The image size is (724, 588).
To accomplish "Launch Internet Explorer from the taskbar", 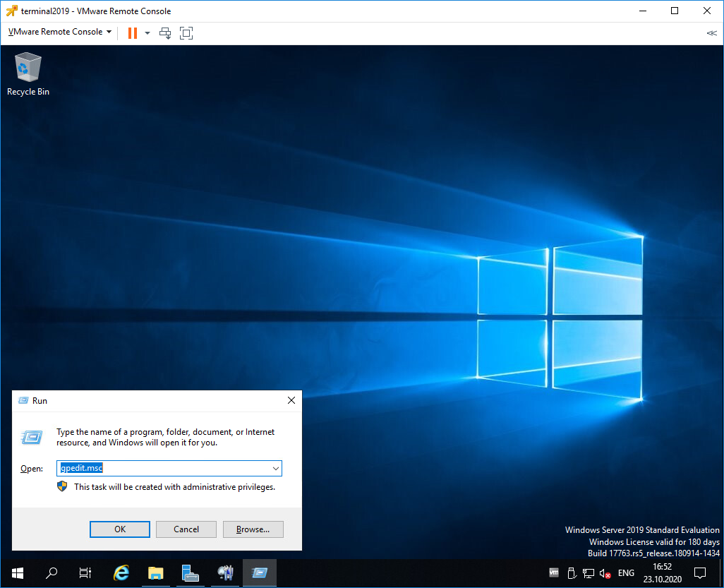I will click(x=121, y=573).
